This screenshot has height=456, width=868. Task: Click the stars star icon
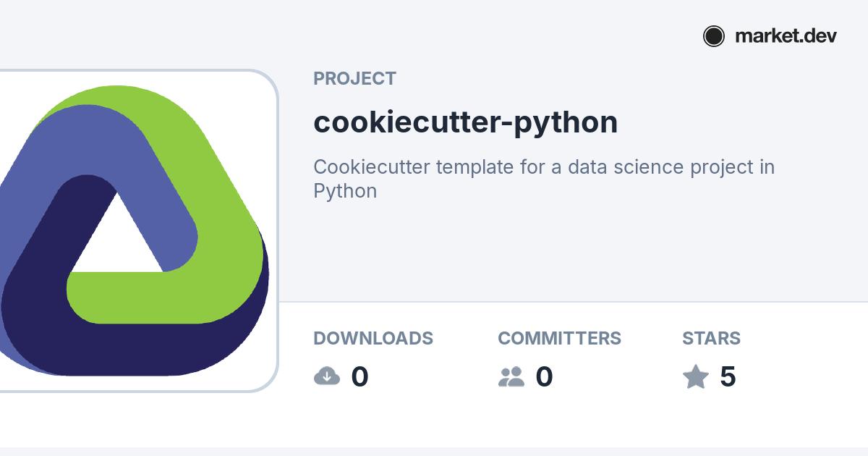tap(696, 376)
